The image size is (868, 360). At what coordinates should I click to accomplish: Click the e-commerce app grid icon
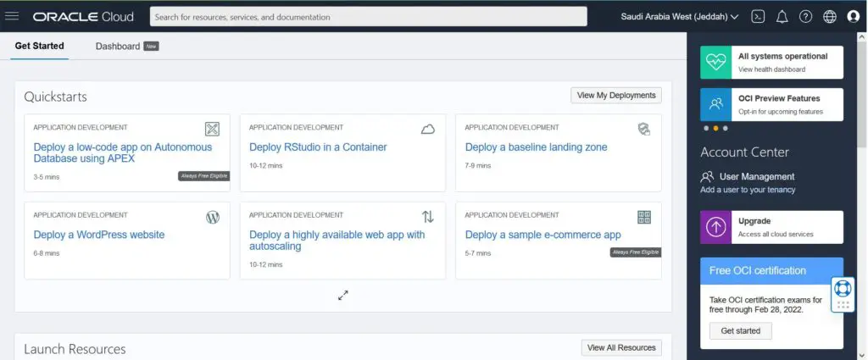[644, 217]
